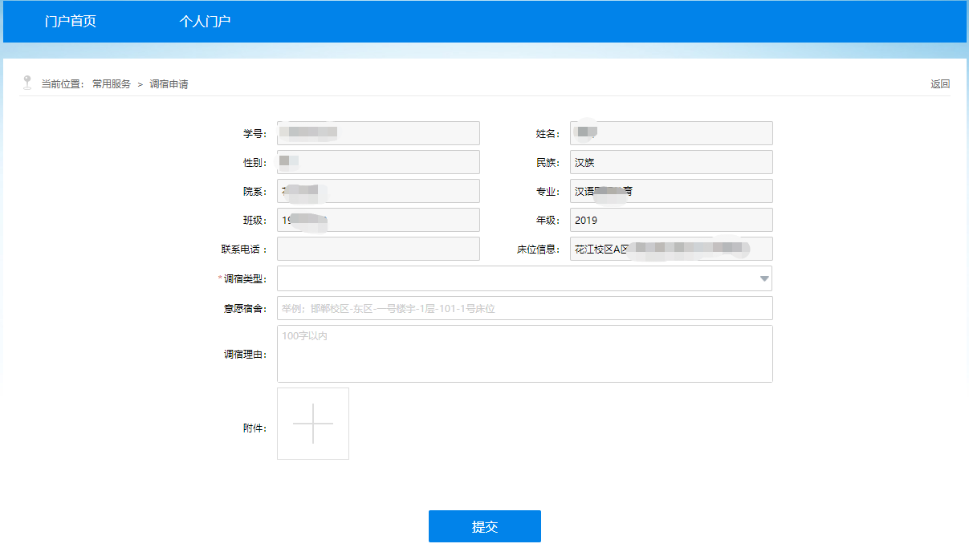Click the 年级 field showing 2019
Image resolution: width=969 pixels, height=560 pixels.
[671, 220]
